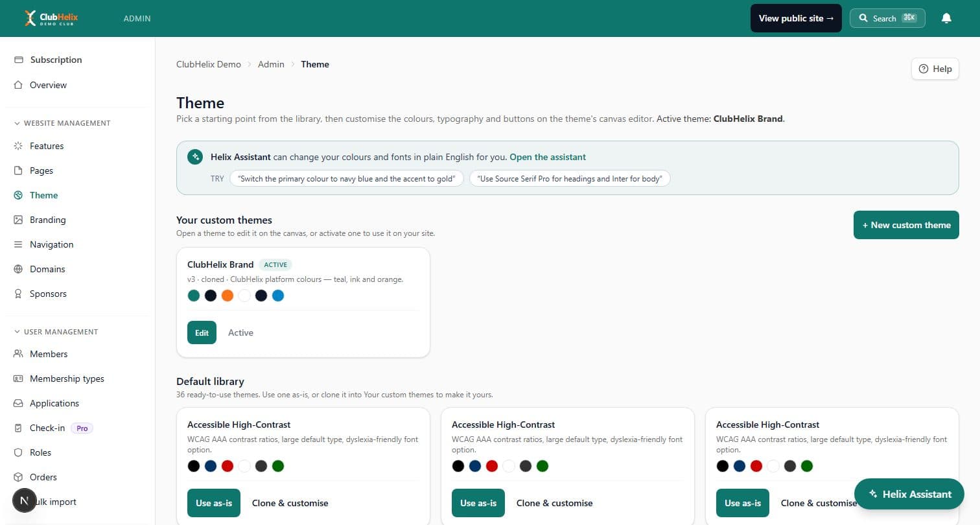Click blue swatch on ClubHelix Brand card
This screenshot has height=525, width=980.
coord(278,296)
